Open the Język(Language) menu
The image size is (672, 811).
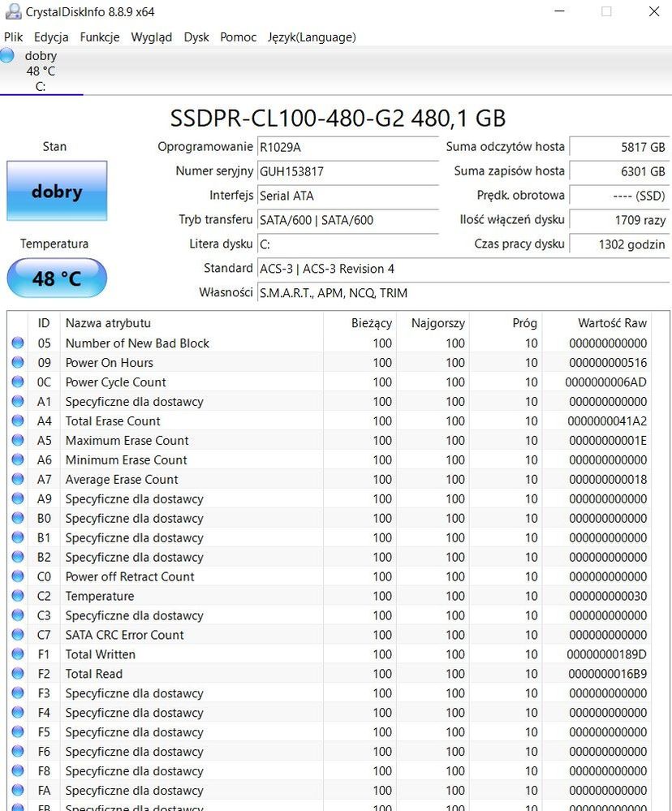312,37
